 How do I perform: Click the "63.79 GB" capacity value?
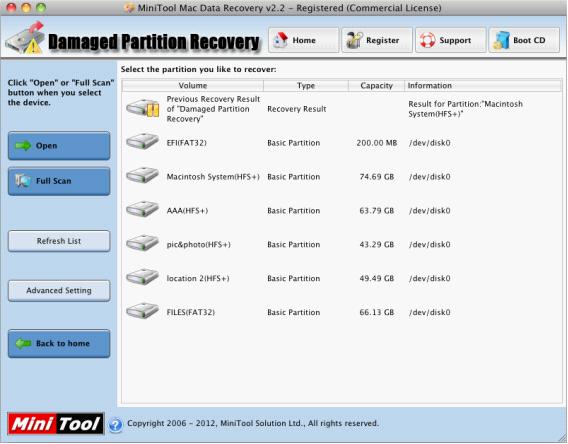coord(377,211)
